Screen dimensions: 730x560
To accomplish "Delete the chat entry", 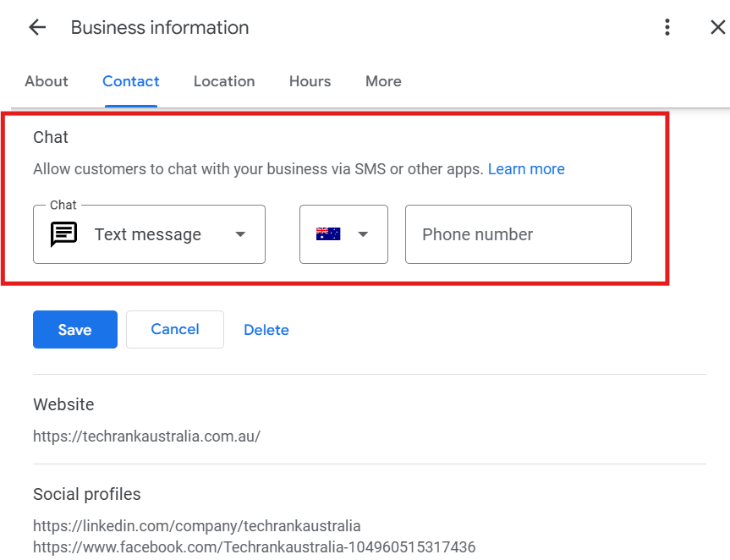I will [x=266, y=330].
